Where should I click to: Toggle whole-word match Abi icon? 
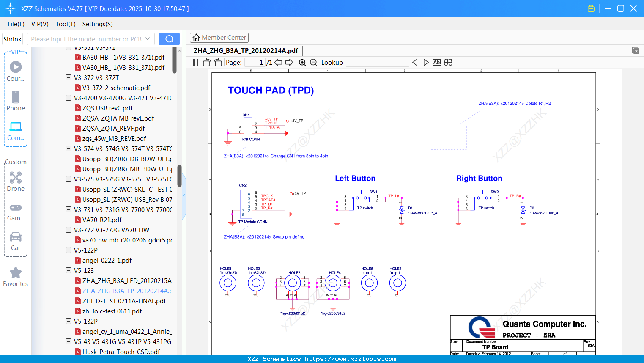[437, 62]
